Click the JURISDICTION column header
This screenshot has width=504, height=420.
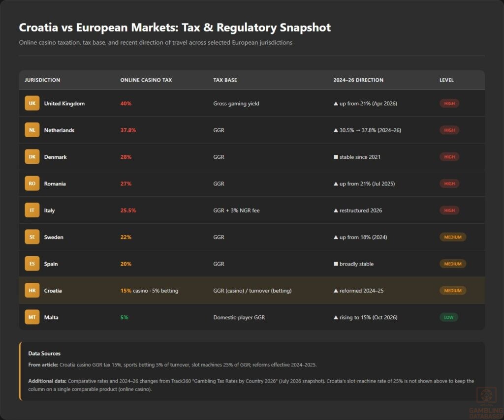click(x=42, y=80)
